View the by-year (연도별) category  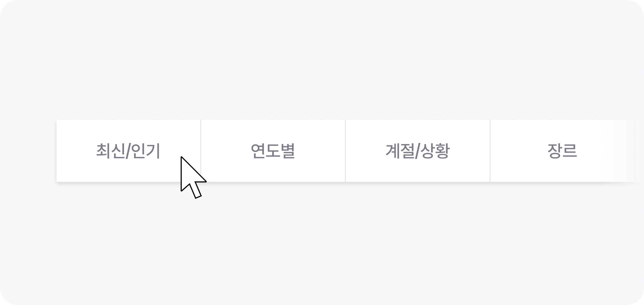click(273, 151)
